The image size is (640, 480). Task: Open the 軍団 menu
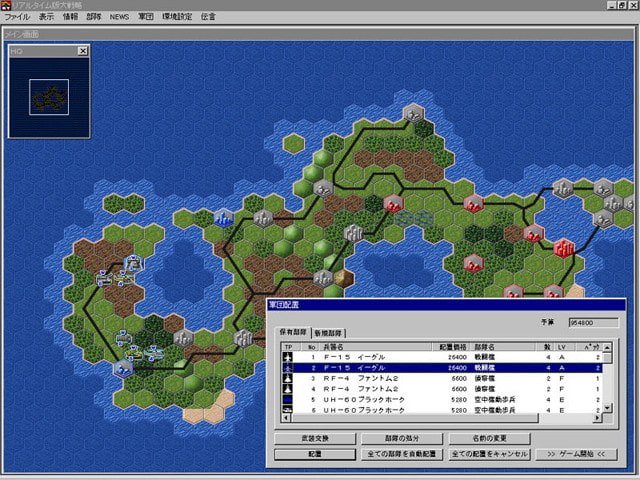146,18
